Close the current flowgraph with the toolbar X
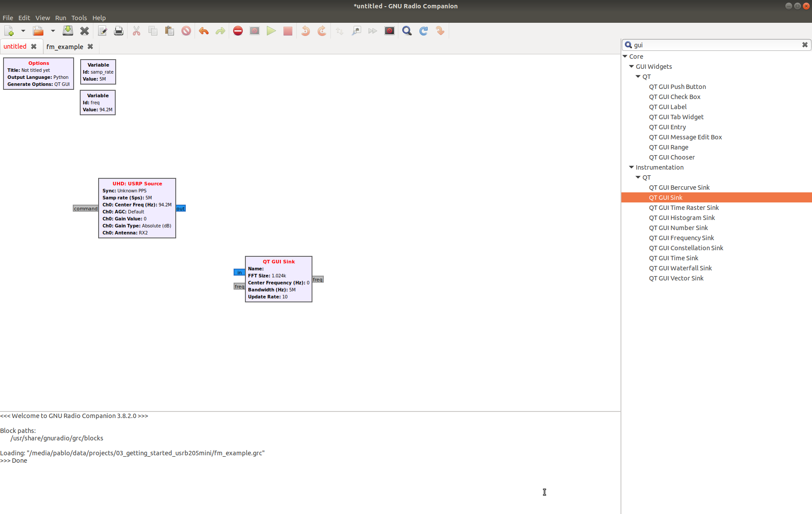812x514 pixels. (85, 31)
